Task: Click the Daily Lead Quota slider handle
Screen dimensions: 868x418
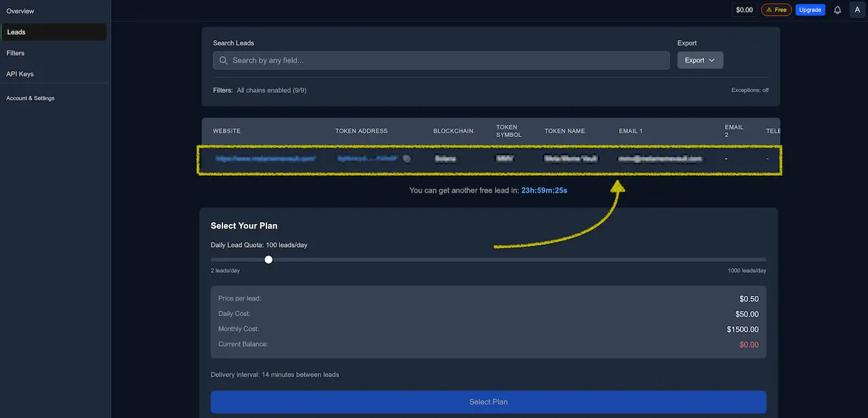Action: click(269, 259)
